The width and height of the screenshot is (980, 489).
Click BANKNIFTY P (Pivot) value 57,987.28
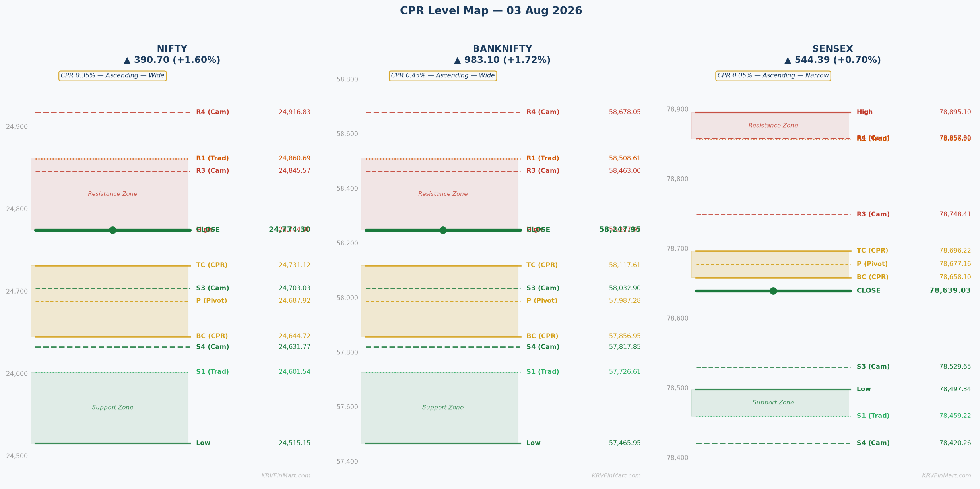pyautogui.click(x=625, y=301)
